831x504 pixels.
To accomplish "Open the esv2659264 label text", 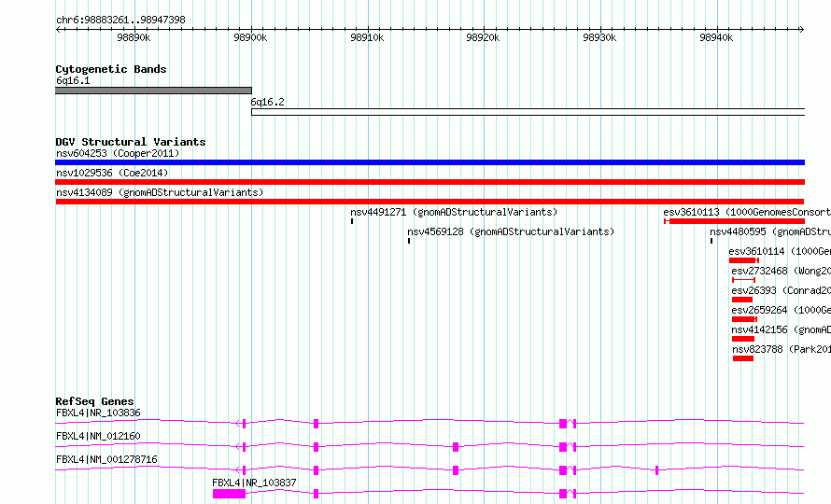I will [x=782, y=310].
